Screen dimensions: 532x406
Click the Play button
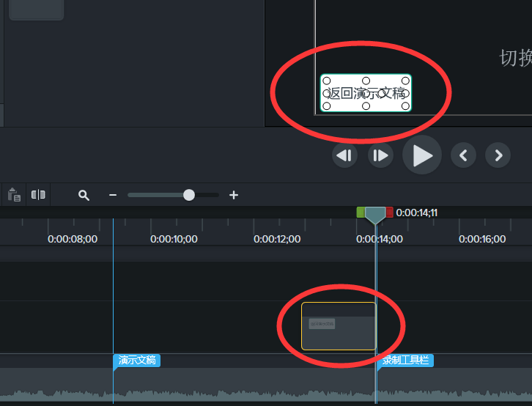[422, 155]
